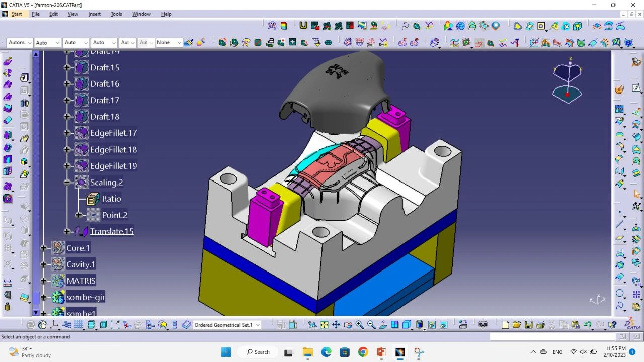
Task: Select the Pan view tool
Action: [x=336, y=325]
